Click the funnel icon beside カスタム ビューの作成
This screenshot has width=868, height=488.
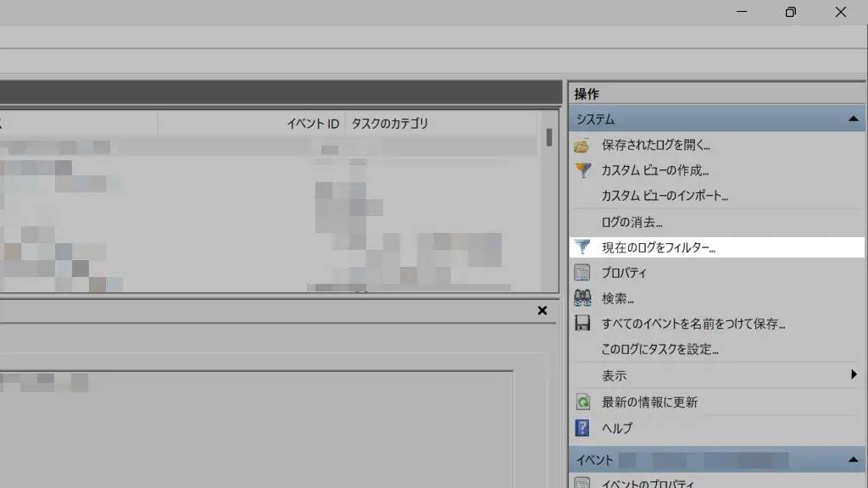581,170
